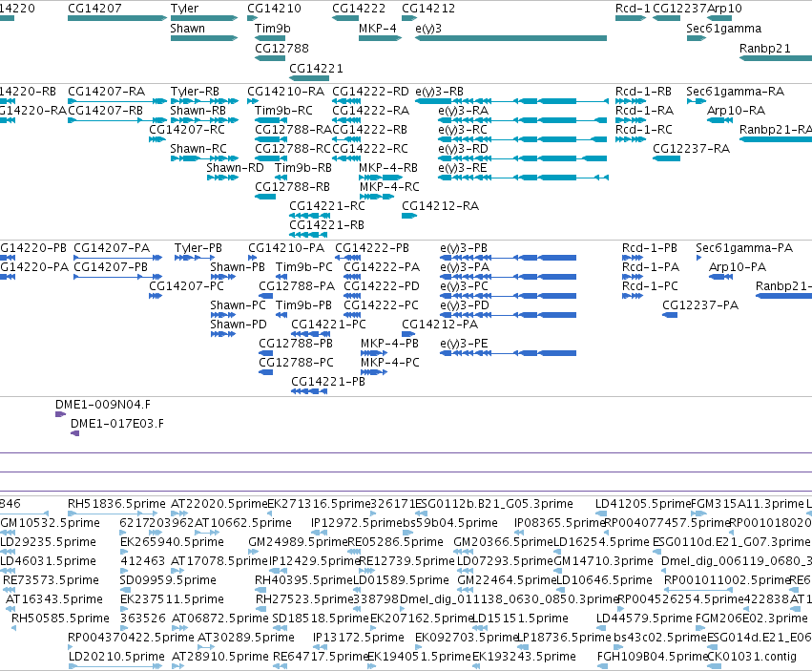Click the CG14212 gene name

[428, 9]
